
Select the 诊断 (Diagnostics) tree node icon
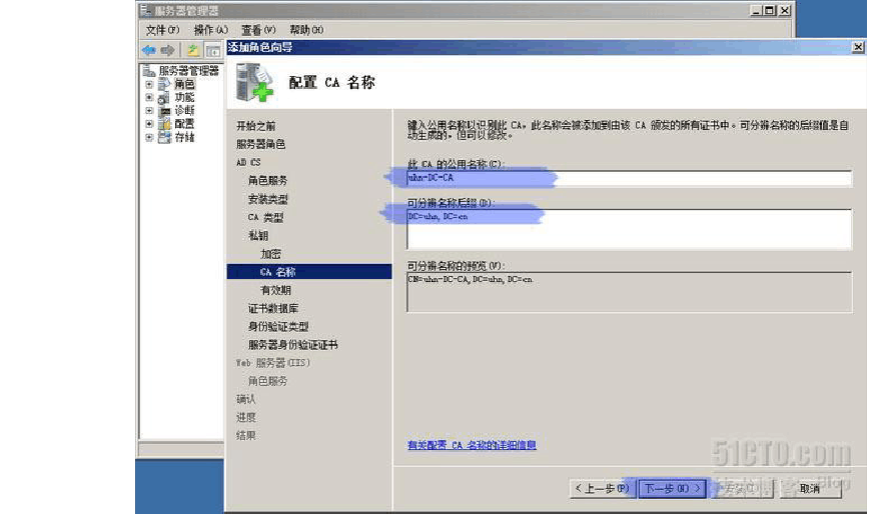coord(164,111)
